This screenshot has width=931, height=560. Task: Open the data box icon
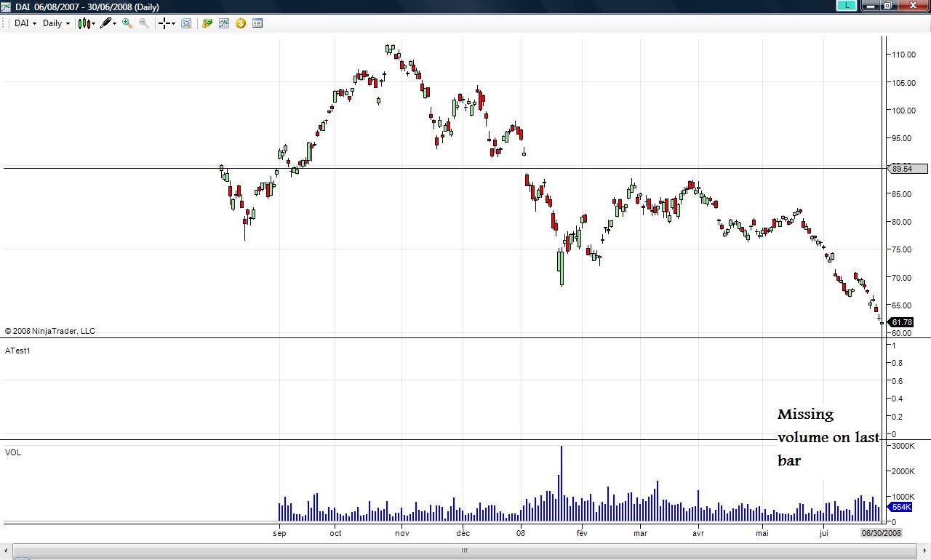pyautogui.click(x=186, y=23)
